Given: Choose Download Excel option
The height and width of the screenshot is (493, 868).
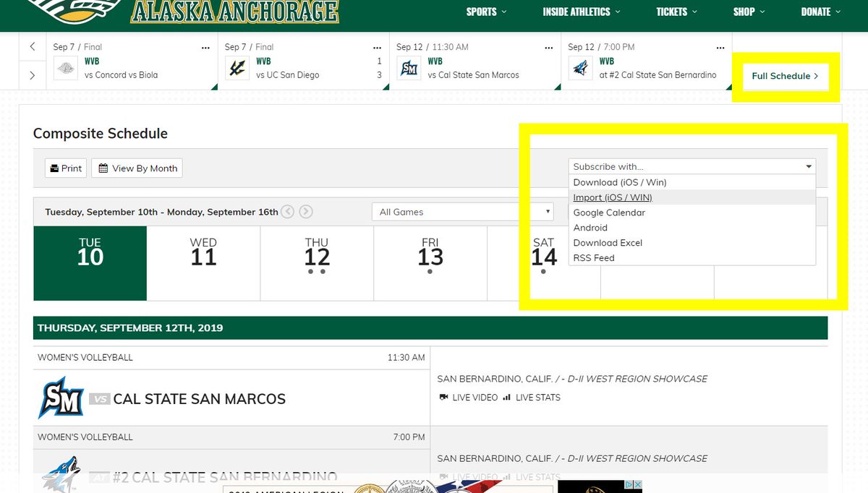Looking at the screenshot, I should pos(692,243).
